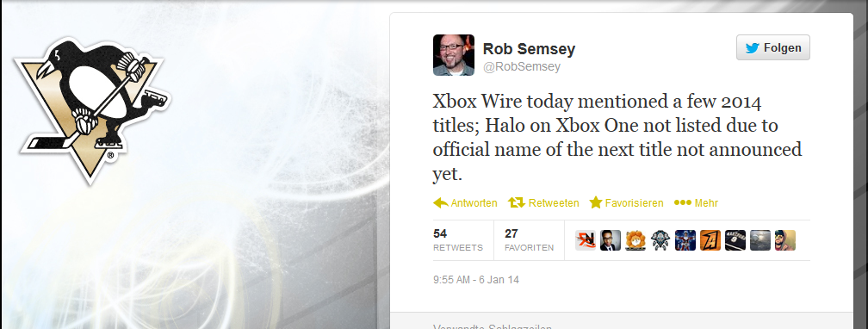Open the black jersey number 9 avatar
This screenshot has width=868, height=329.
coord(735,240)
